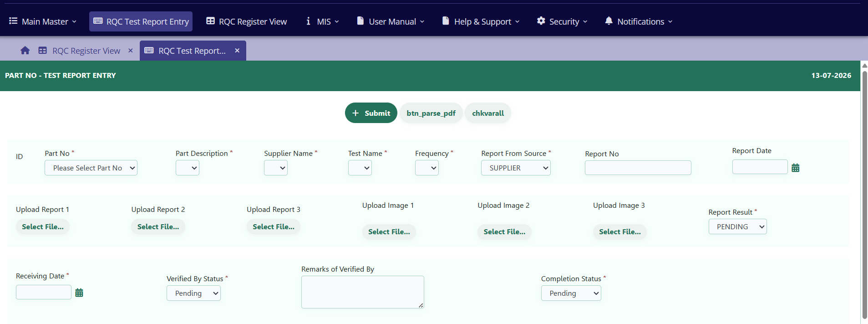868x324 pixels.
Task: Click the Report Date input field
Action: tap(760, 167)
